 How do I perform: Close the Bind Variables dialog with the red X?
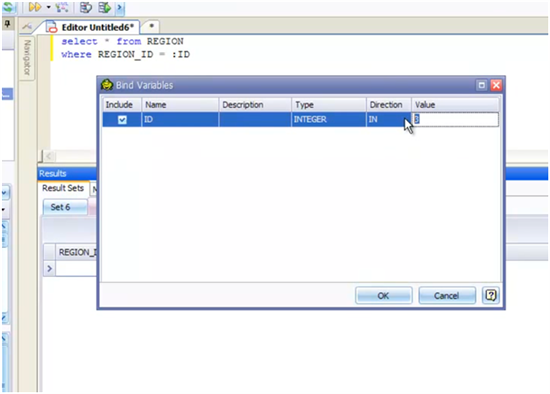496,85
